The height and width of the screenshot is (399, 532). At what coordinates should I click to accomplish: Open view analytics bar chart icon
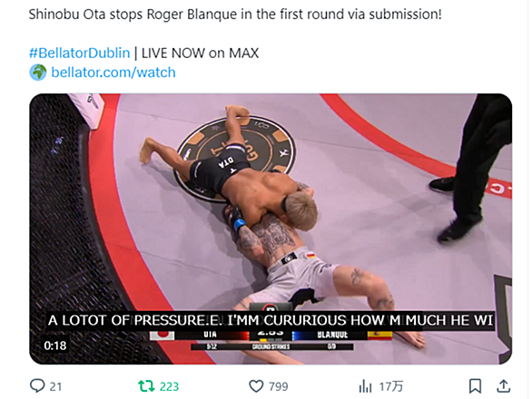[365, 386]
